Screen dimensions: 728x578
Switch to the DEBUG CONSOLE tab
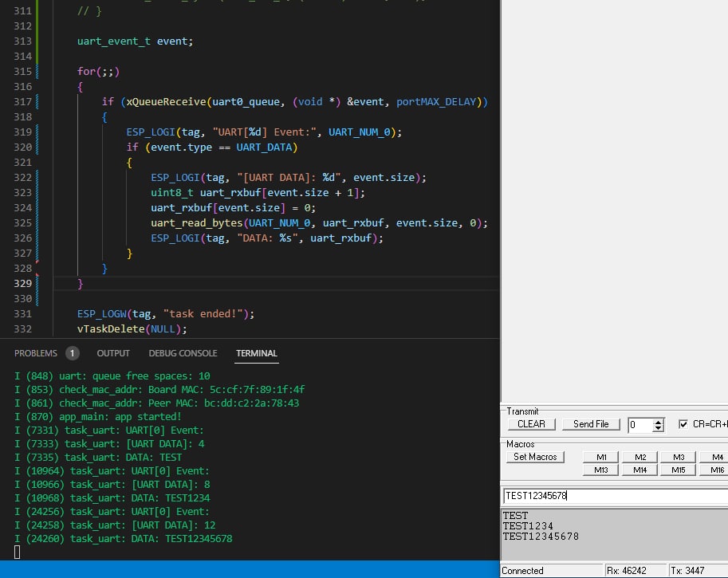183,353
